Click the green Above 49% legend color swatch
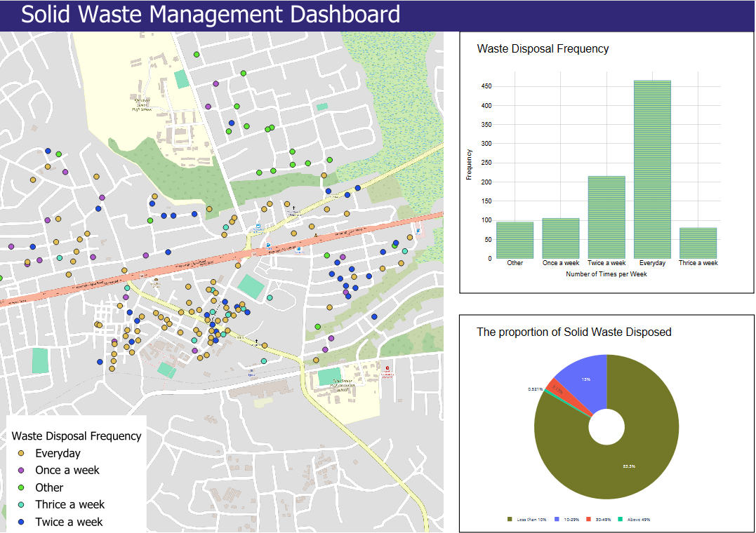Image resolution: width=756 pixels, height=533 pixels. [x=619, y=520]
